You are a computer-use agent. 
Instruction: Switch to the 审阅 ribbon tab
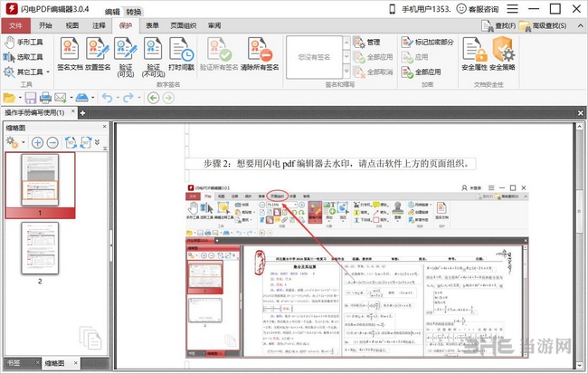tap(214, 25)
